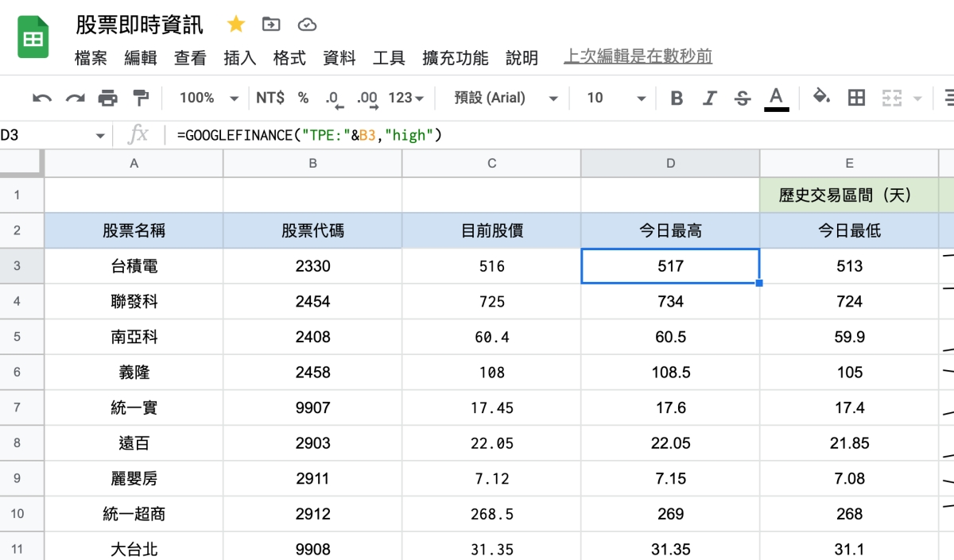Open the 插入 menu
This screenshot has width=954, height=560.
pos(239,58)
